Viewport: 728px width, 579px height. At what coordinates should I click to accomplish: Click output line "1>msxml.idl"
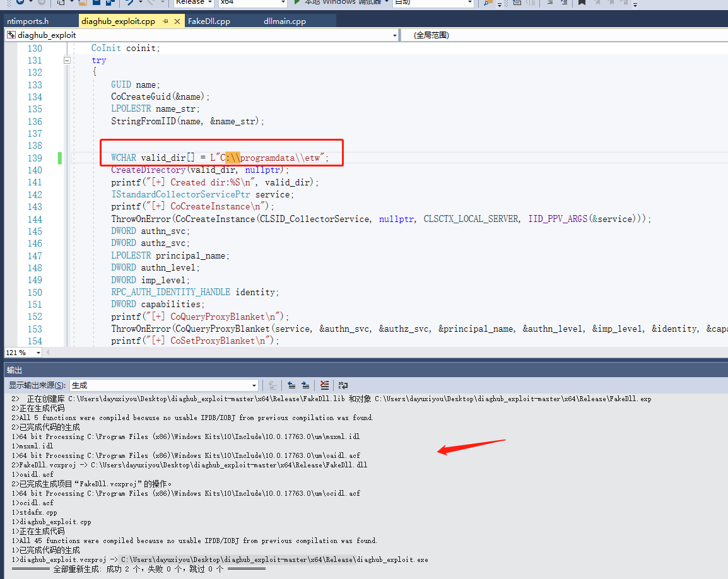click(32, 446)
